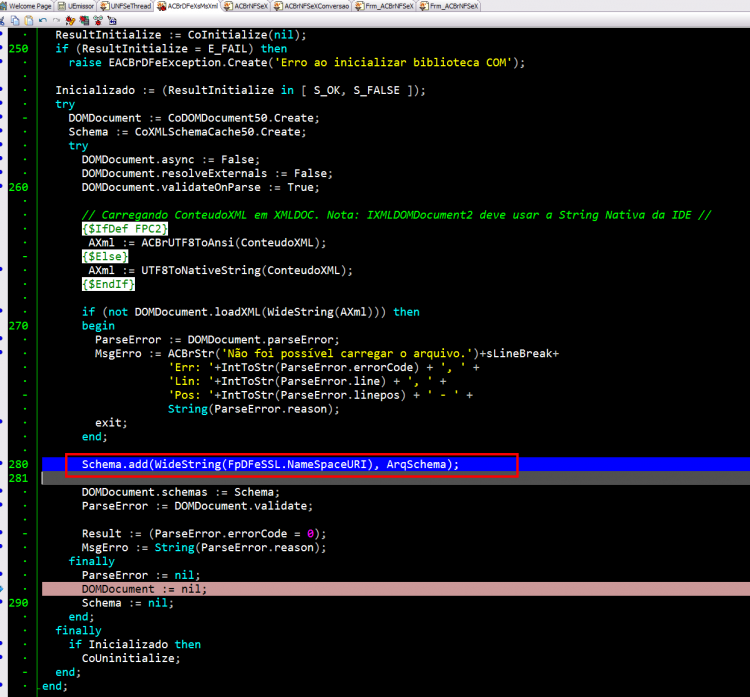The image size is (750, 697).
Task: Open the ACBrNFSeXConversao tab
Action: [311, 6]
